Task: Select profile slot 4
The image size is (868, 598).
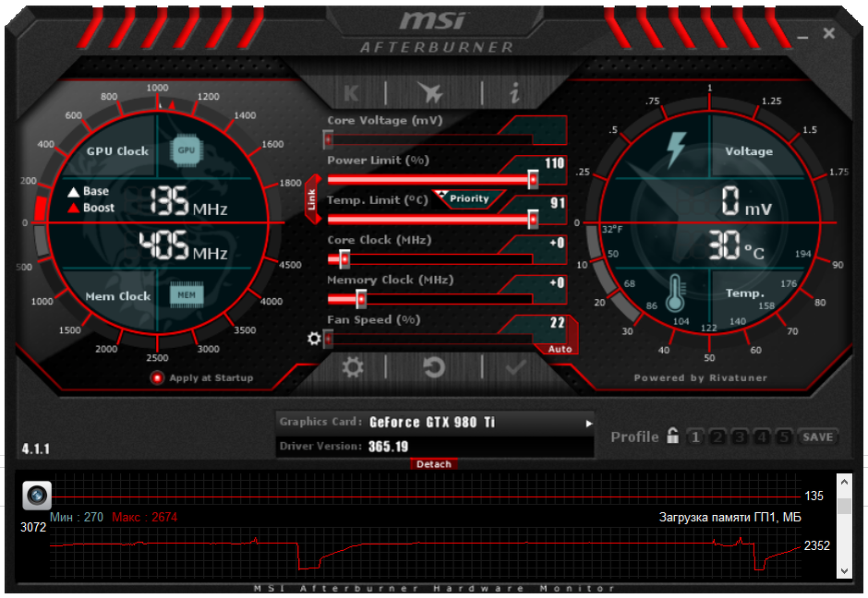Action: click(x=762, y=437)
